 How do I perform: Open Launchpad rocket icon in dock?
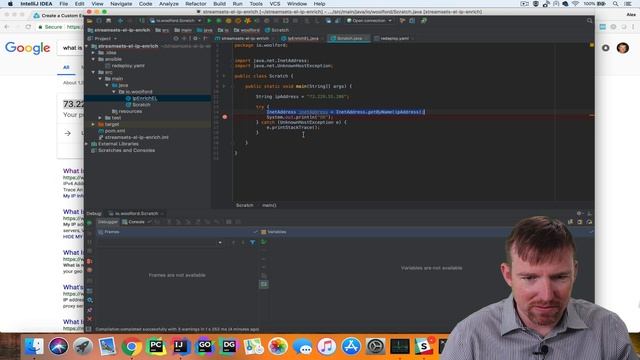point(83,347)
